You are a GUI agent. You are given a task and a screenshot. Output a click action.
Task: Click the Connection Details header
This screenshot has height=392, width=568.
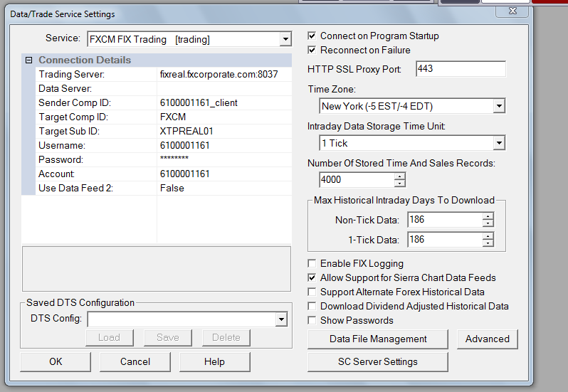pyautogui.click(x=85, y=60)
